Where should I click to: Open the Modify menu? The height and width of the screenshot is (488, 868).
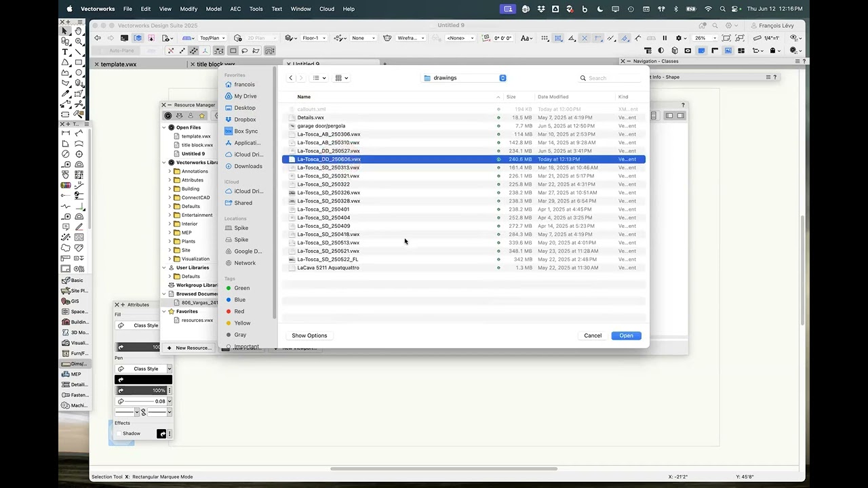click(189, 9)
